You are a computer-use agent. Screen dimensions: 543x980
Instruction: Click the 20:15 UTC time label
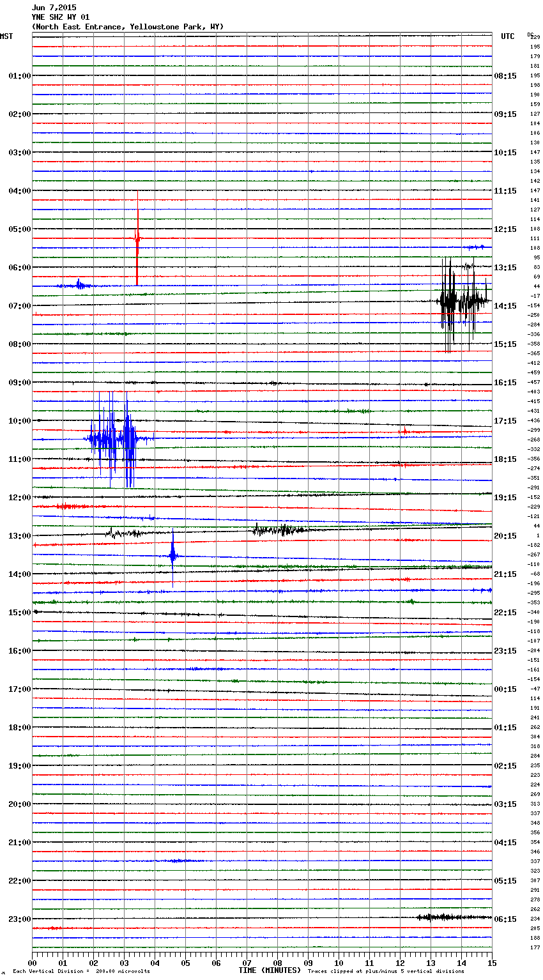[x=505, y=536]
